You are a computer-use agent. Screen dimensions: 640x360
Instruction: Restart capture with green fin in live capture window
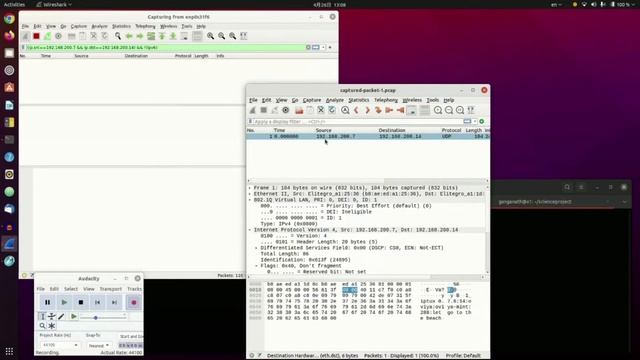pos(47,36)
